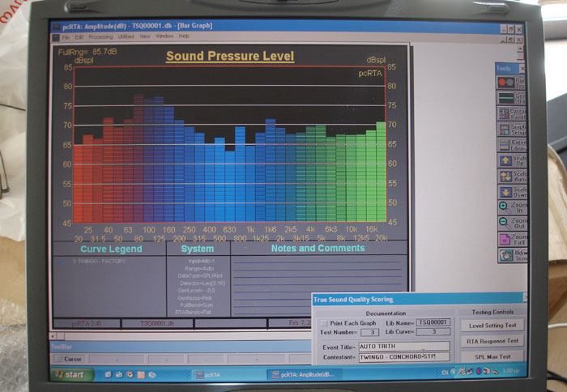Viewport: 567px width, 392px height.
Task: Select the Scale Auto tool
Action: point(503,175)
